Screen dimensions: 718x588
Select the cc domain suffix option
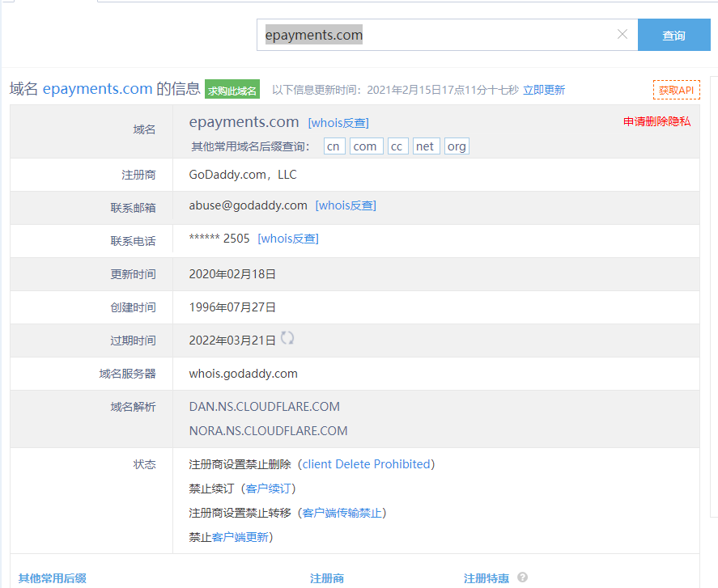click(x=397, y=146)
